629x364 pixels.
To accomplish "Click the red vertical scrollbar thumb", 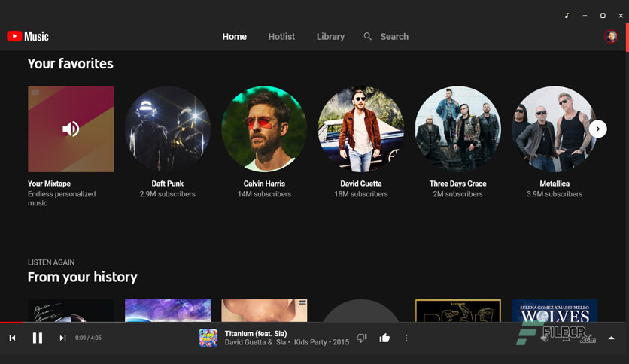I will click(x=627, y=38).
